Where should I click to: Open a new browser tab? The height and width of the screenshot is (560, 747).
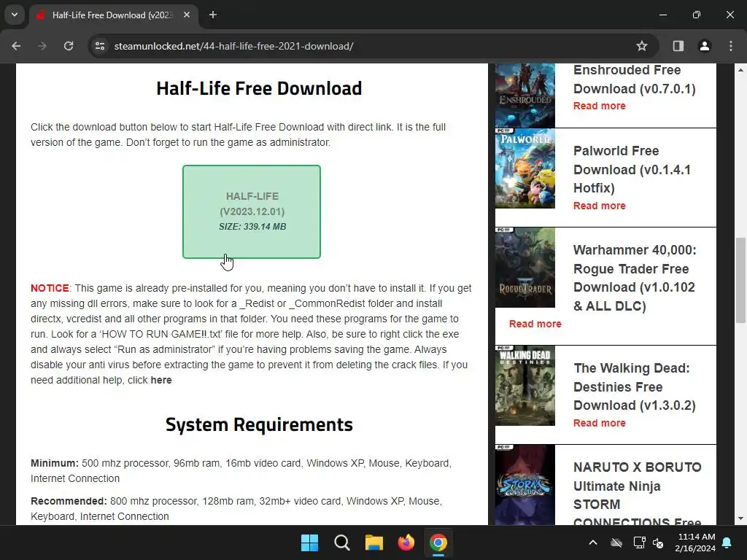(x=213, y=15)
